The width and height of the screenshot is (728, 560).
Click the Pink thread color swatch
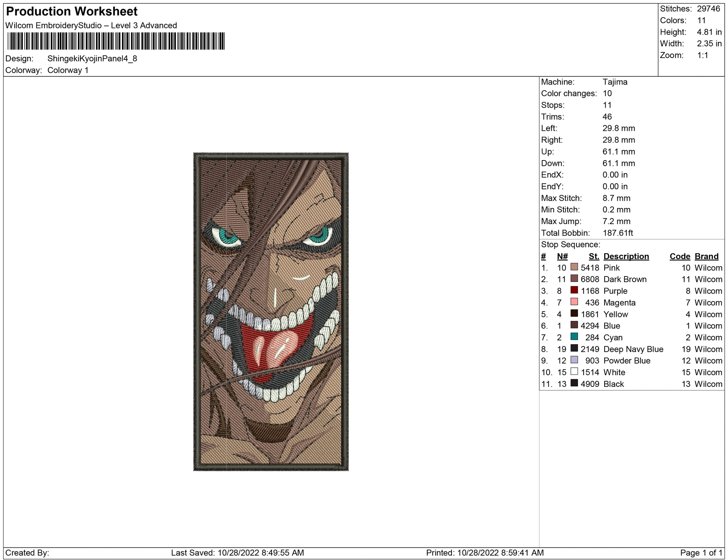[574, 267]
